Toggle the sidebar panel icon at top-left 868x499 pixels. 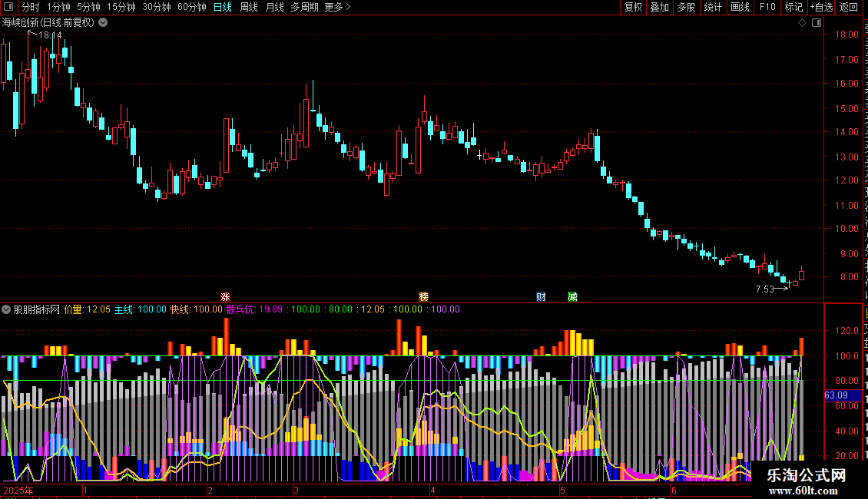point(8,7)
